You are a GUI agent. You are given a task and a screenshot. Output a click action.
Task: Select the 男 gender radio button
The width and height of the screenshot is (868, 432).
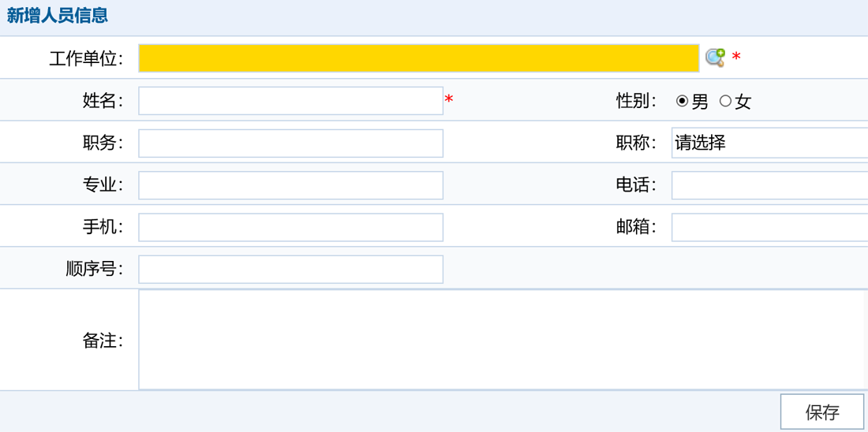pos(682,101)
